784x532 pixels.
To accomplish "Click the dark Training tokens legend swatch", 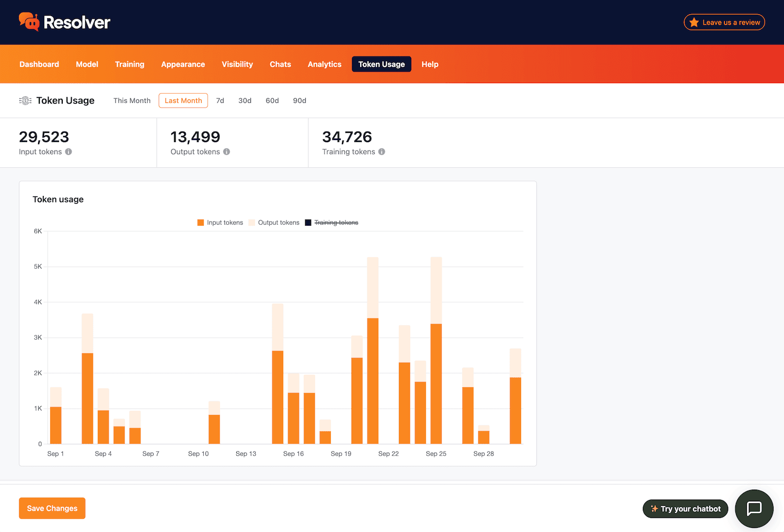I will [x=308, y=223].
